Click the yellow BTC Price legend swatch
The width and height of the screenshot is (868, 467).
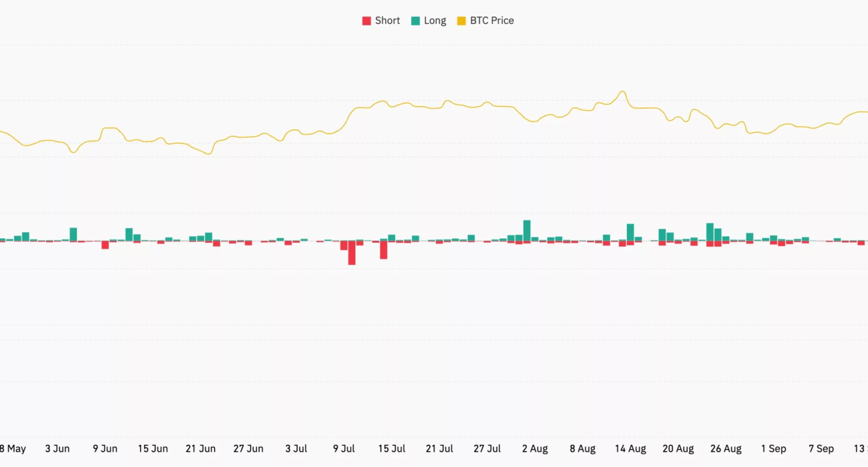click(461, 21)
